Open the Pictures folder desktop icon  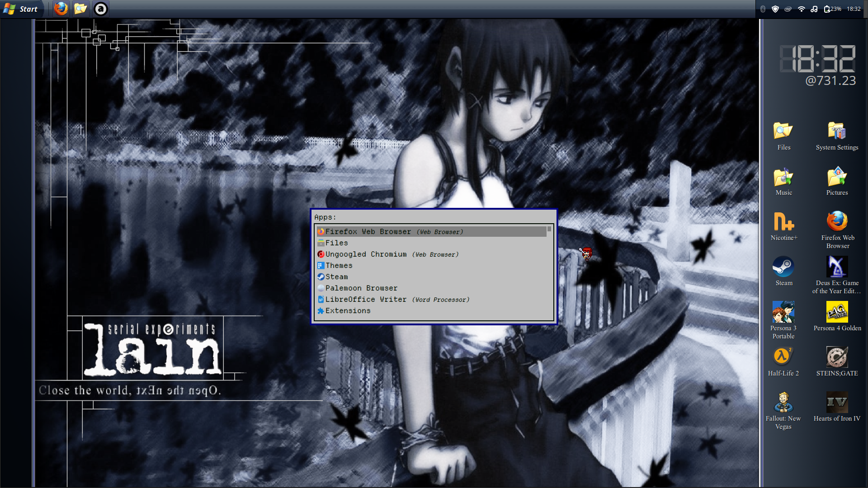(837, 181)
